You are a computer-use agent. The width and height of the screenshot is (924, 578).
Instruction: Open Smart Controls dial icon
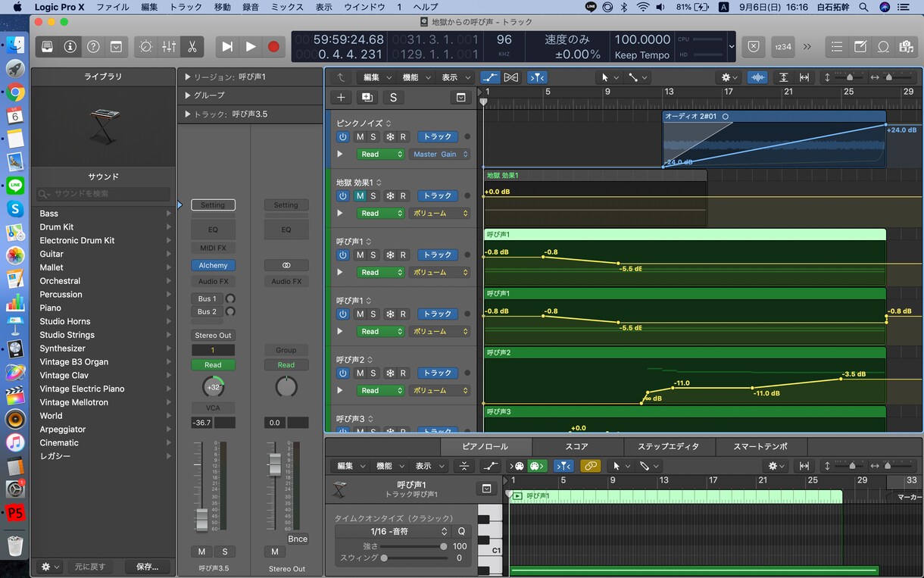pyautogui.click(x=146, y=46)
